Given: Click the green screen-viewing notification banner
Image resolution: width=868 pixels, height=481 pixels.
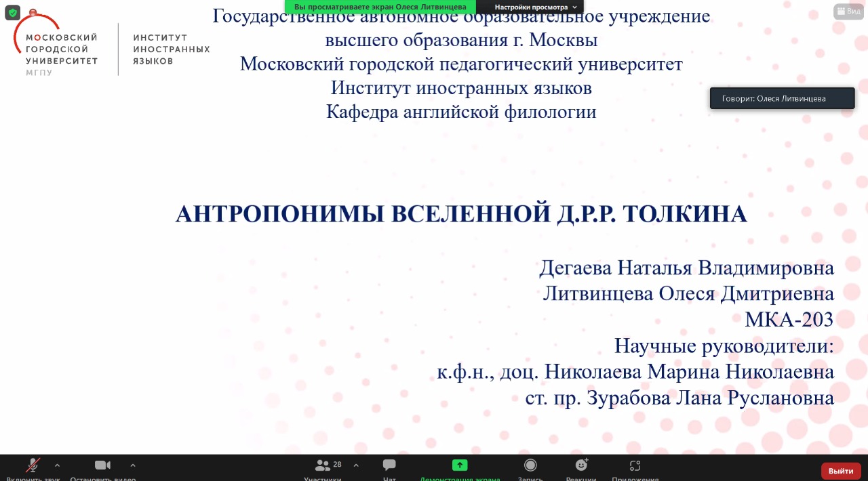Looking at the screenshot, I should tap(380, 7).
